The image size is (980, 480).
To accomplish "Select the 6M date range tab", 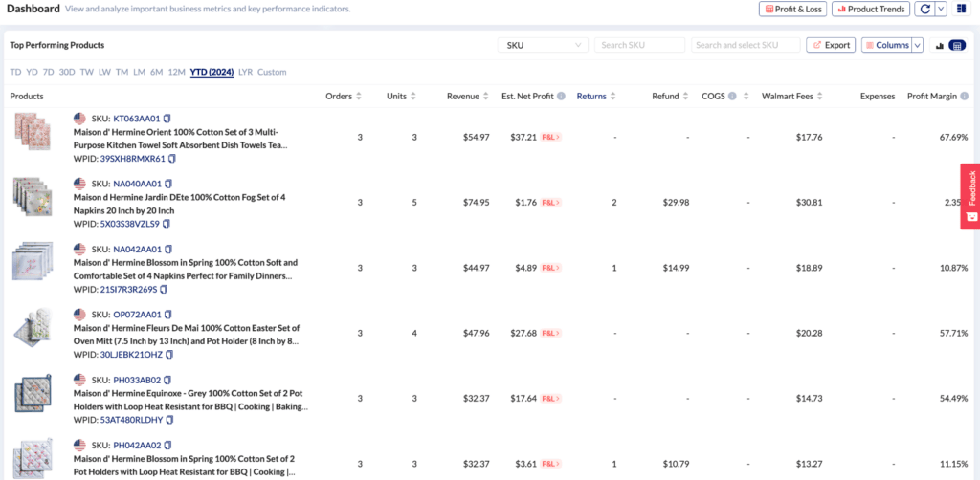I will coord(156,72).
